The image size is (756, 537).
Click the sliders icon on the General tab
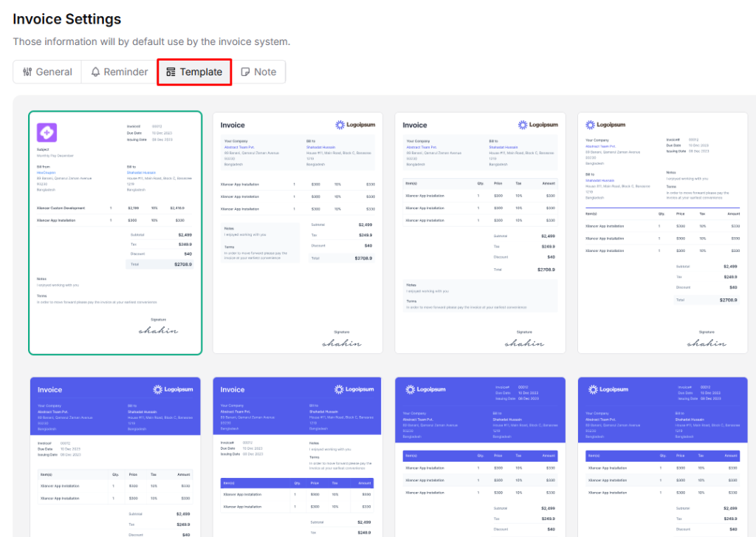29,72
